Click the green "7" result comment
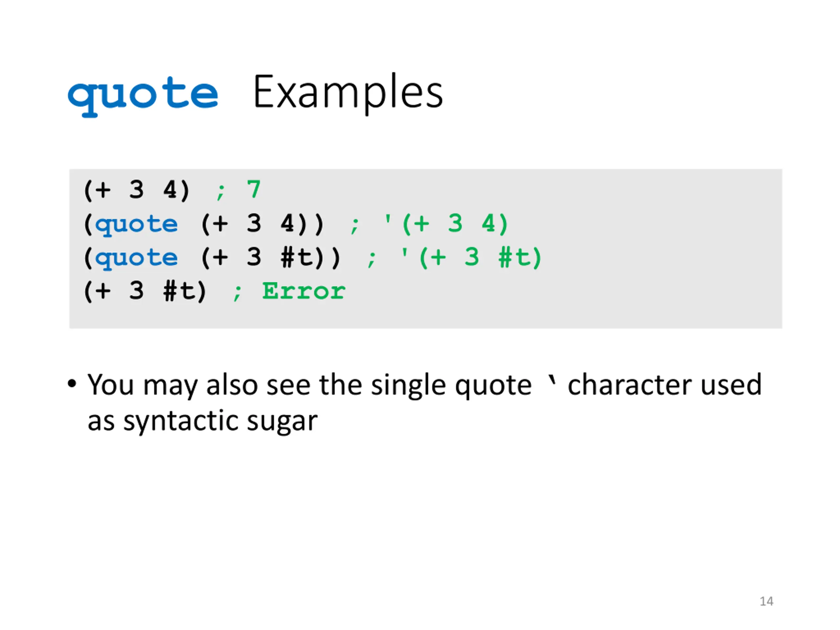 (253, 189)
